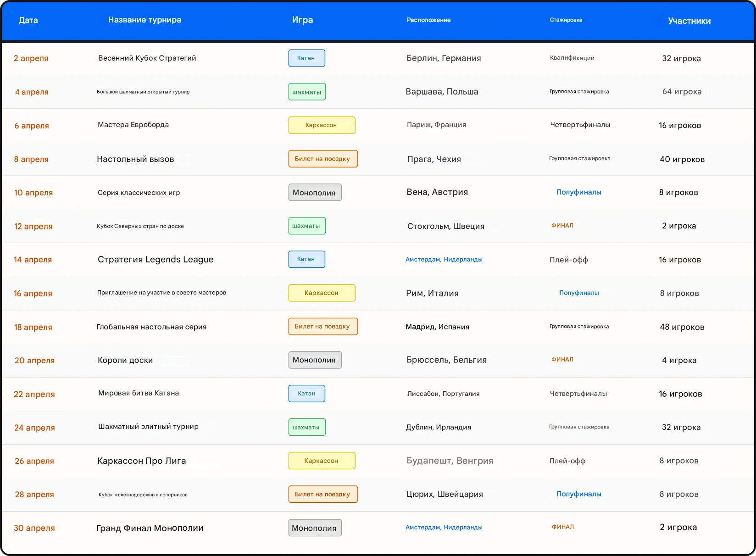Click Каркассон tag in Мастера Евроборда row

pyautogui.click(x=322, y=125)
